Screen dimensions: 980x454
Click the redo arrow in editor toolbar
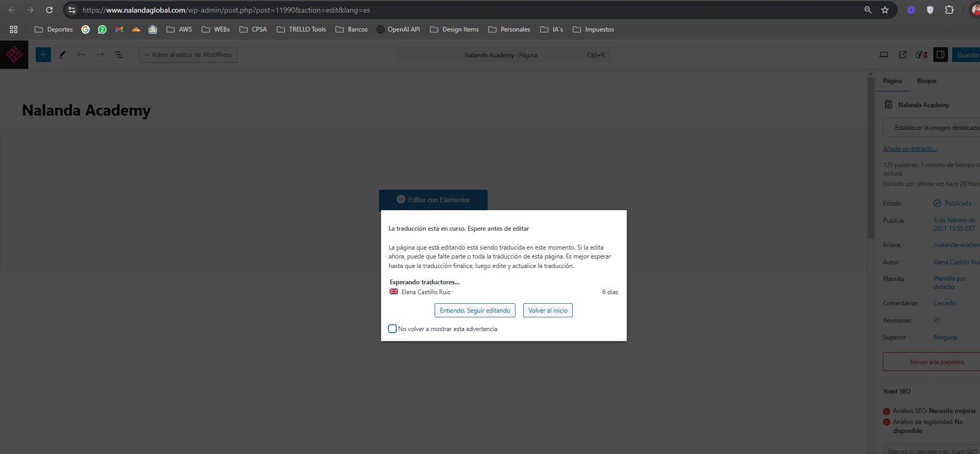[100, 55]
